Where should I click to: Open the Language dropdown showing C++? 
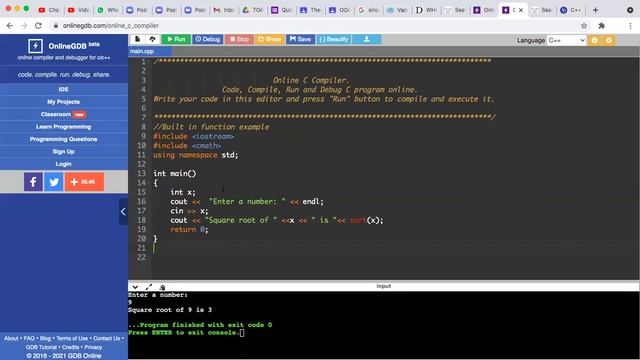click(567, 40)
